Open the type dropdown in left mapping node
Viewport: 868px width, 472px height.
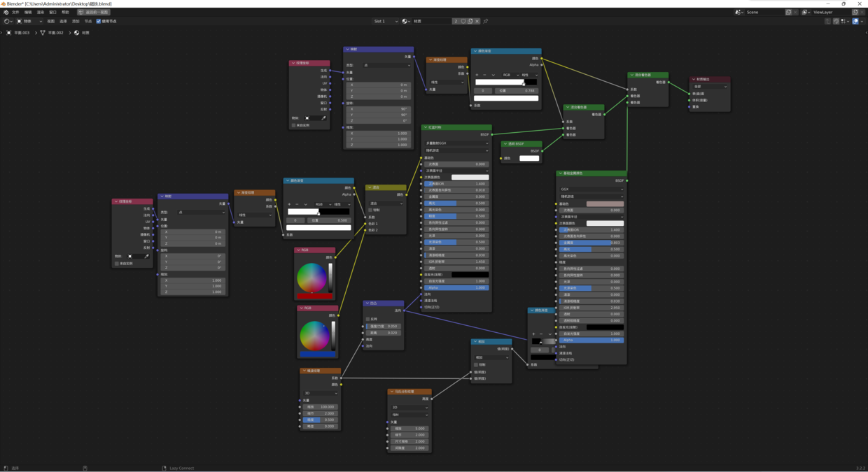coord(201,212)
